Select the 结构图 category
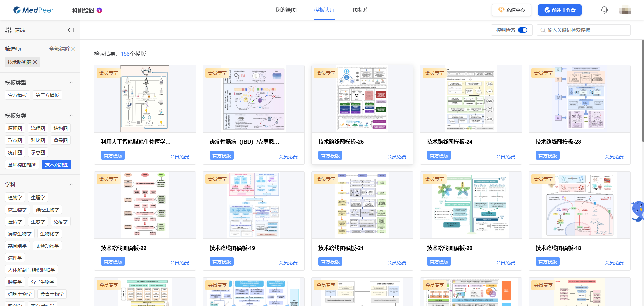Image resolution: width=644 pixels, height=306 pixels. 61,128
